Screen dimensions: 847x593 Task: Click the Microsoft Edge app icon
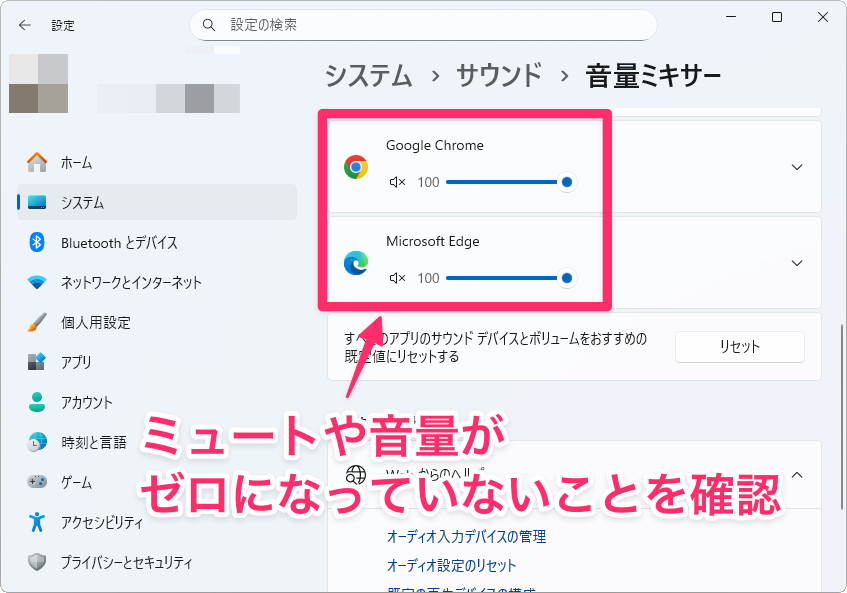click(355, 263)
